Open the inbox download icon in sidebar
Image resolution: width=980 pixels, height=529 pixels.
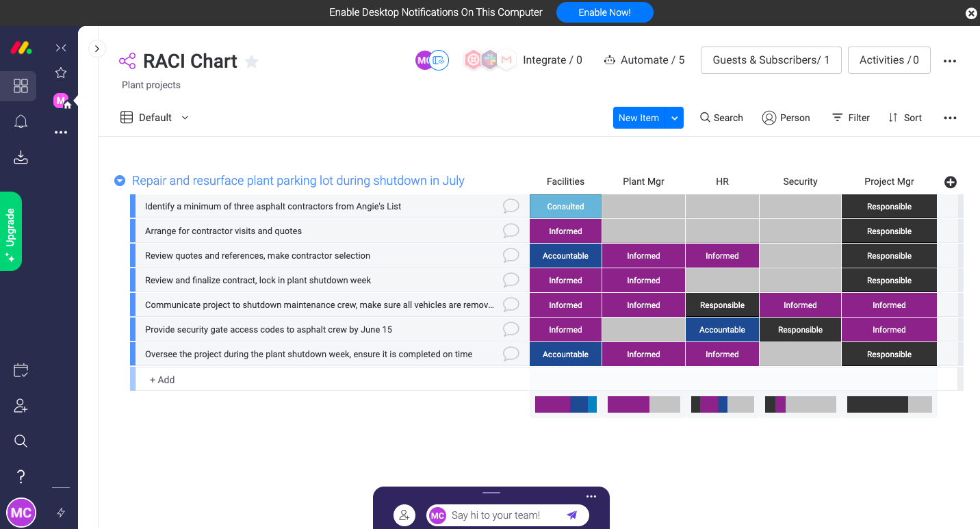21,158
